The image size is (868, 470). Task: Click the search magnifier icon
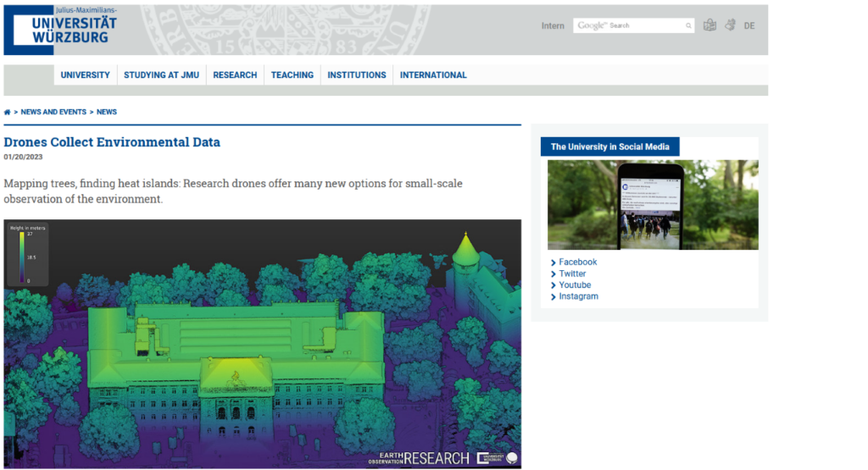coord(688,25)
